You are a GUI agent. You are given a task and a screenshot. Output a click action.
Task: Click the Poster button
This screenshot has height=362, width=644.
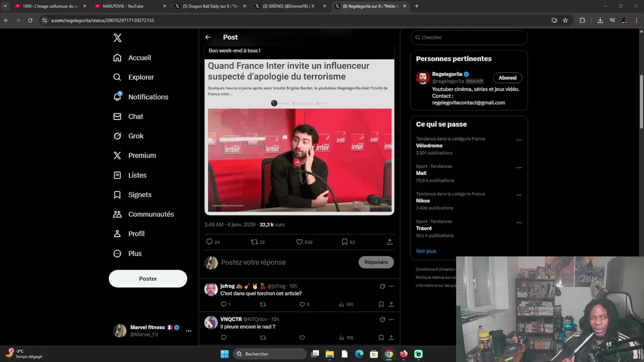click(x=148, y=279)
